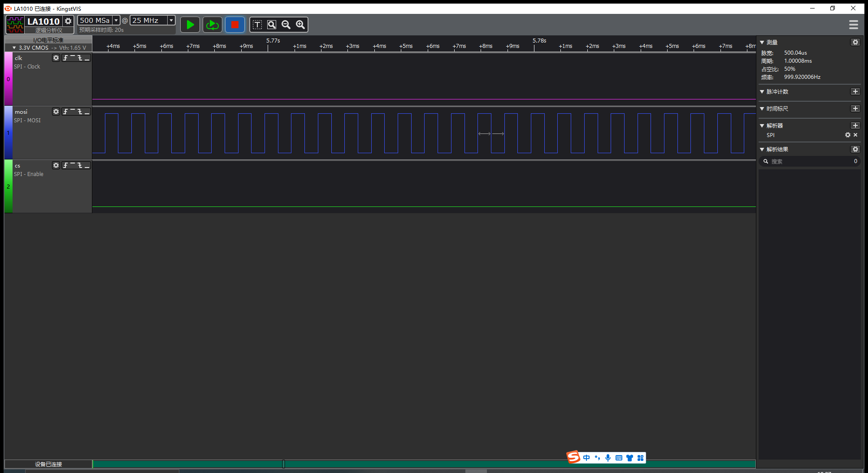Click inside the 搜索 search field

803,161
